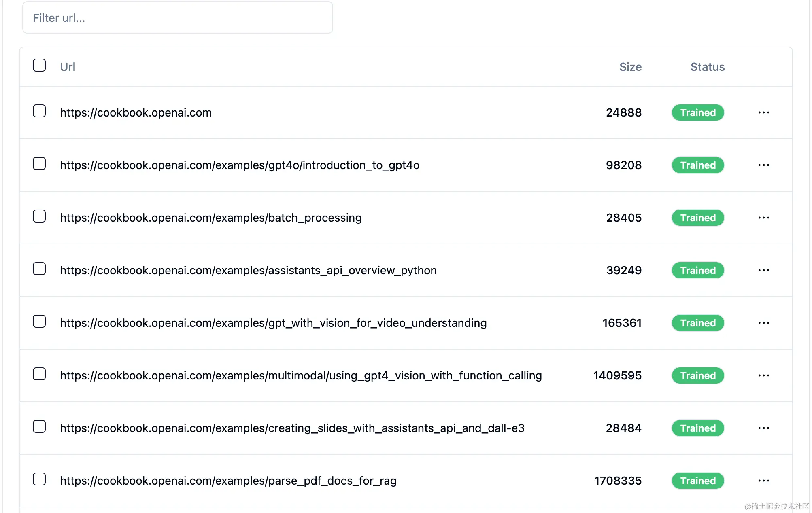Tick the parse_pdf_docs_for_rag checkbox
Image resolution: width=812 pixels, height=513 pixels.
click(x=39, y=479)
